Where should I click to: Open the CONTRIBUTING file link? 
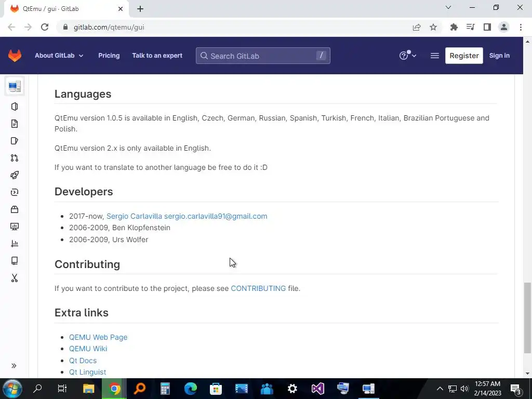click(258, 288)
